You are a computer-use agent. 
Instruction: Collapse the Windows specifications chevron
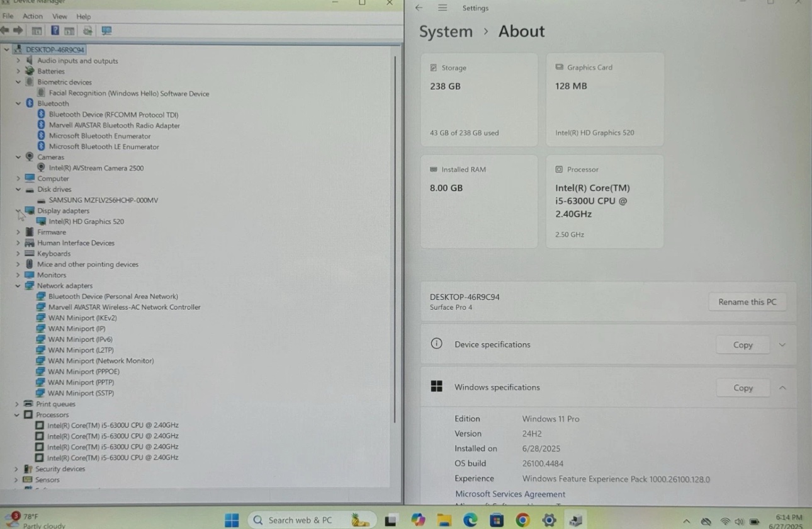click(782, 387)
